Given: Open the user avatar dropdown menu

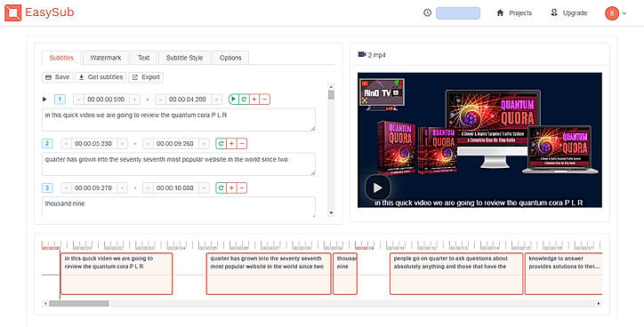Looking at the screenshot, I should click(616, 13).
